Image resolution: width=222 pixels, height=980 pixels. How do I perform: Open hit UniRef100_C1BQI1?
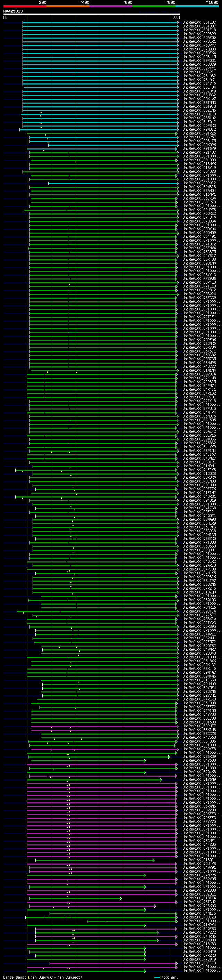pyautogui.click(x=199, y=860)
